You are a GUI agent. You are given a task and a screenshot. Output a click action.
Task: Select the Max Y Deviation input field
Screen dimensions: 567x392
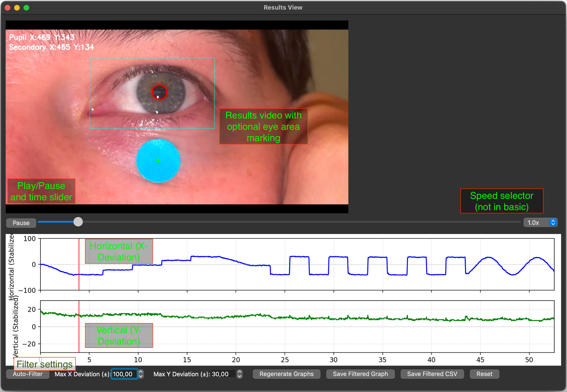pos(223,374)
